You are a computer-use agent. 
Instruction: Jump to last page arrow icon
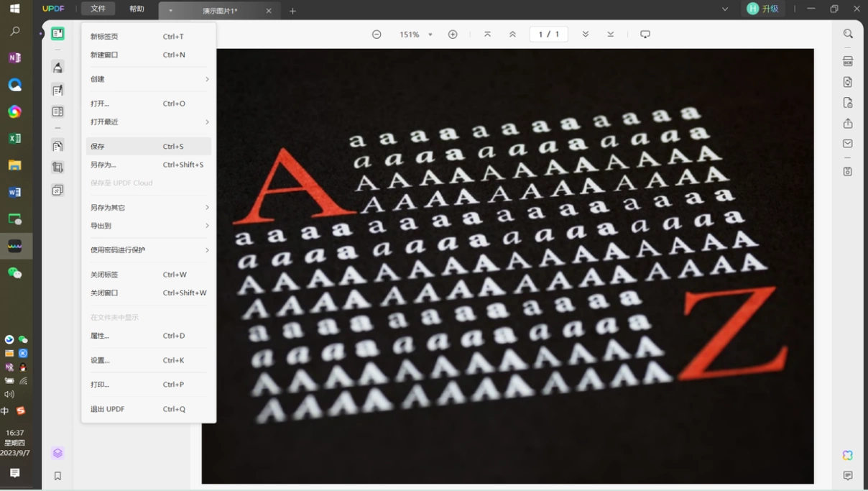tap(610, 35)
